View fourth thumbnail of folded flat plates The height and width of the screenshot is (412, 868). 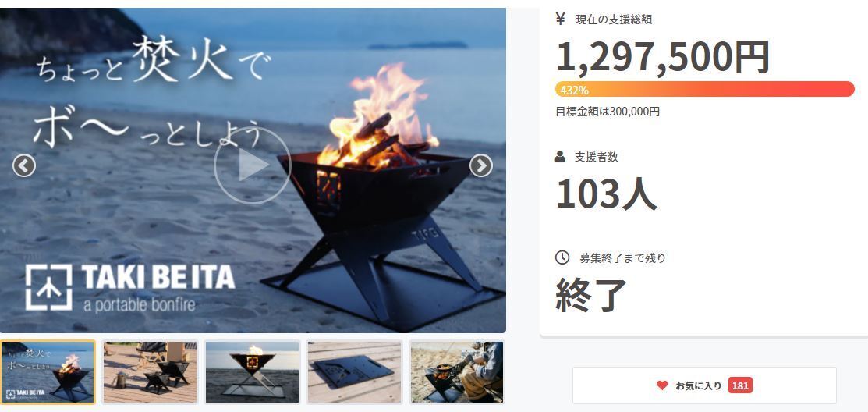click(354, 372)
